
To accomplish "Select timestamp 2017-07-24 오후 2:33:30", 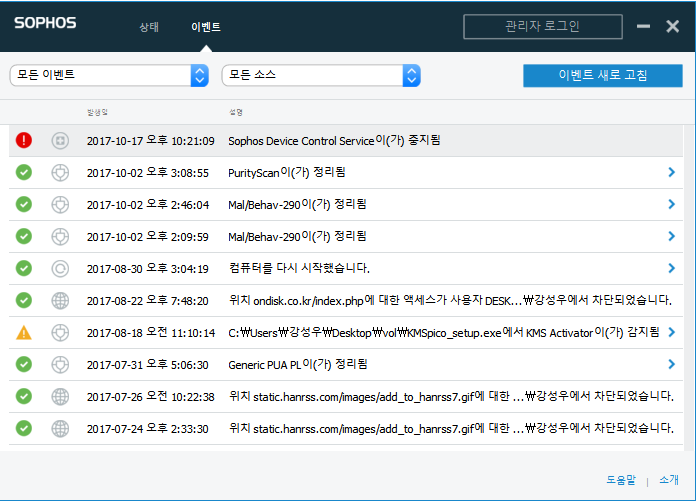I will (147, 428).
